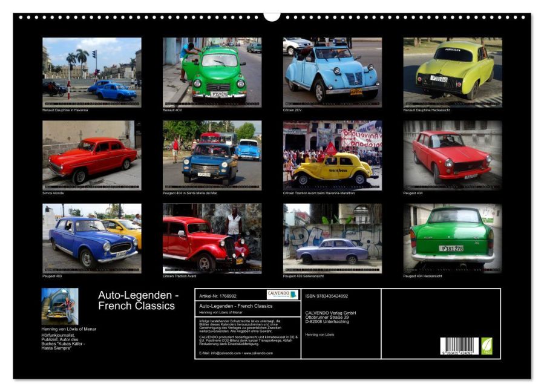This screenshot has height=392, width=544.
Task: Open the Renault Dauphine in Havanna photo
Action: [x=91, y=72]
